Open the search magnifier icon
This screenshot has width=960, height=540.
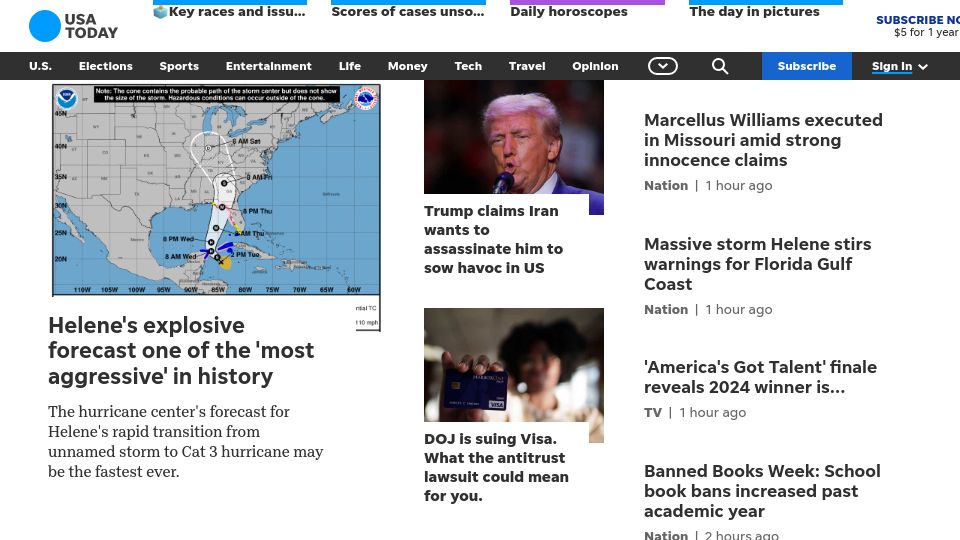click(x=720, y=66)
